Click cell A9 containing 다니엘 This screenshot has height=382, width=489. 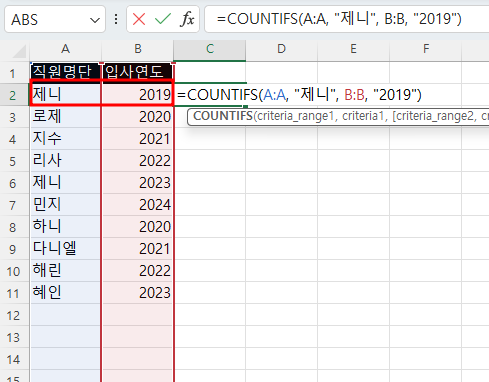pos(65,249)
